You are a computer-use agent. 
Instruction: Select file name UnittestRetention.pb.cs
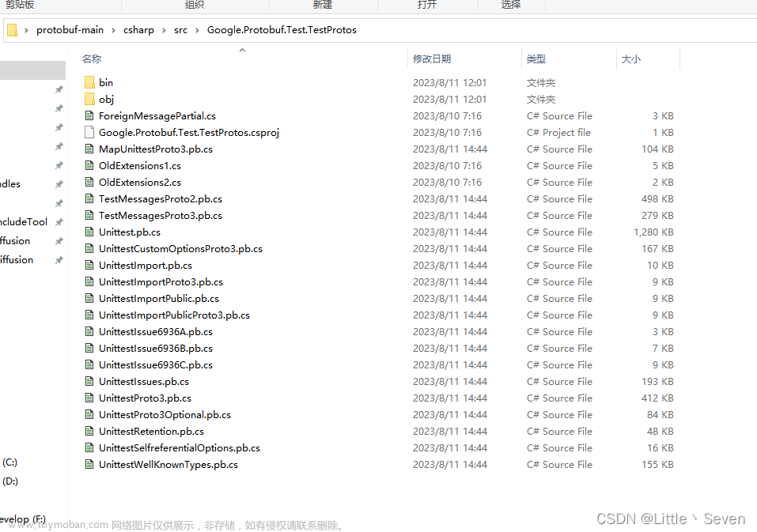click(151, 431)
